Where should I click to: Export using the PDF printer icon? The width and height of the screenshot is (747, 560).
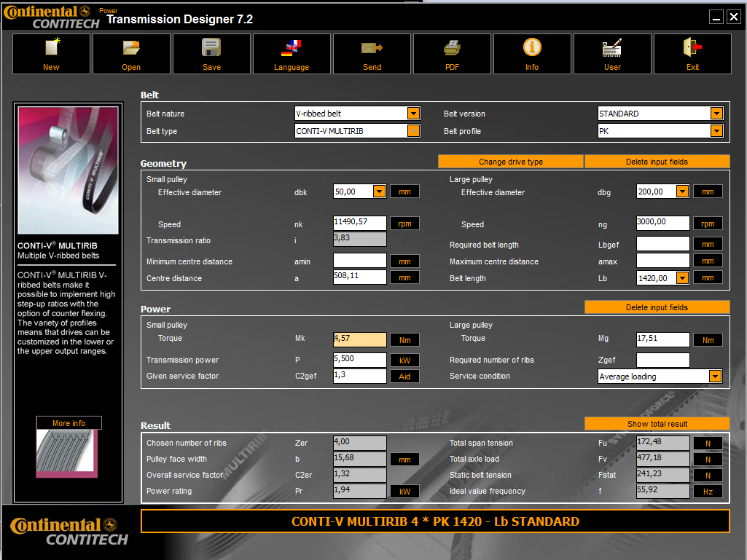(452, 54)
